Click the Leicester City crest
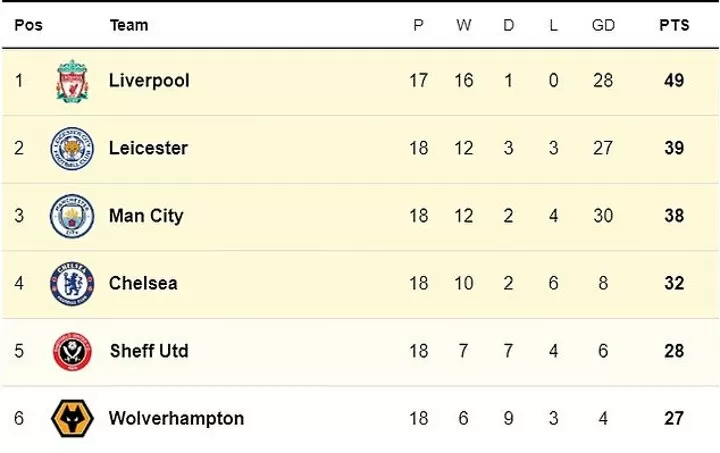720x453 pixels. point(72,148)
